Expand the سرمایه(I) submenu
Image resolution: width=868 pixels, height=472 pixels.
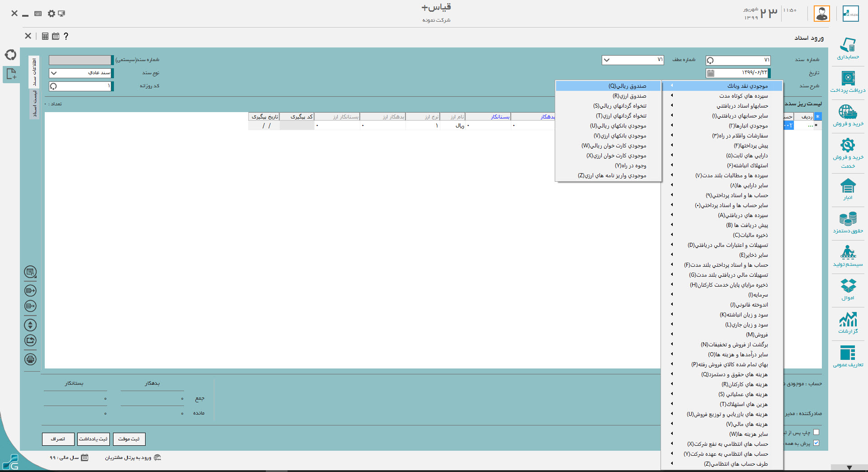click(722, 295)
